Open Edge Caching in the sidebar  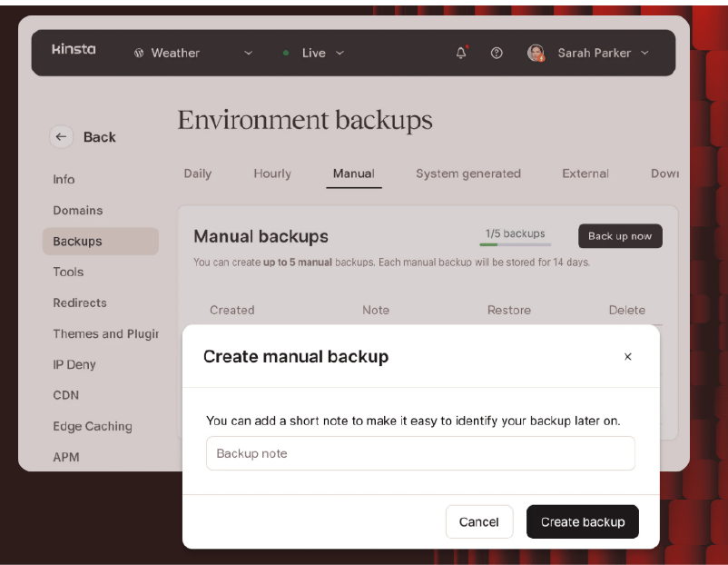pyautogui.click(x=93, y=426)
